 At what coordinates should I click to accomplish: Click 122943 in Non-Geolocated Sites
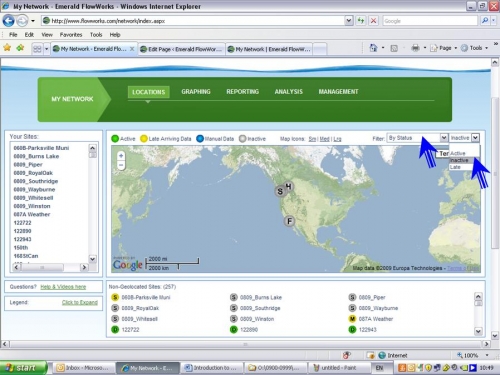click(367, 329)
